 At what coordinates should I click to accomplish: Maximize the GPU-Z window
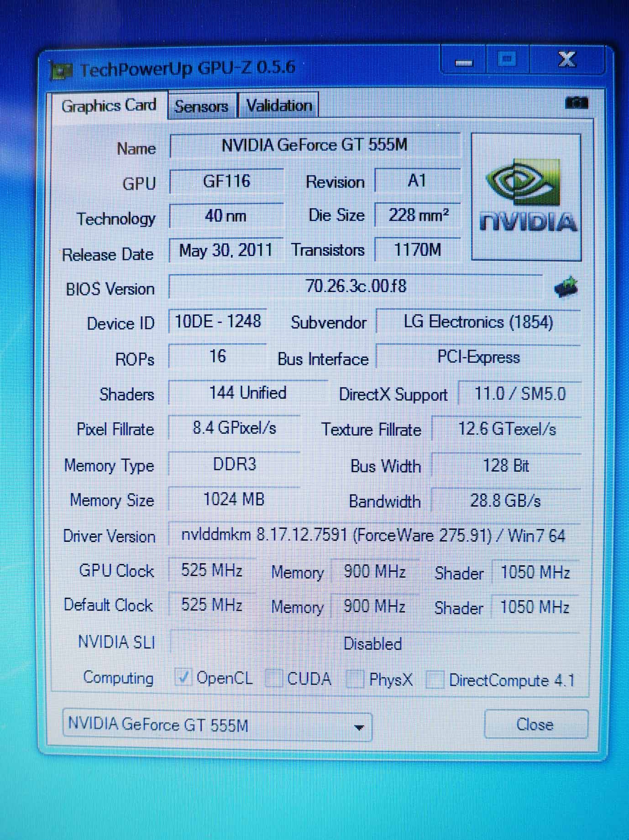click(x=507, y=60)
